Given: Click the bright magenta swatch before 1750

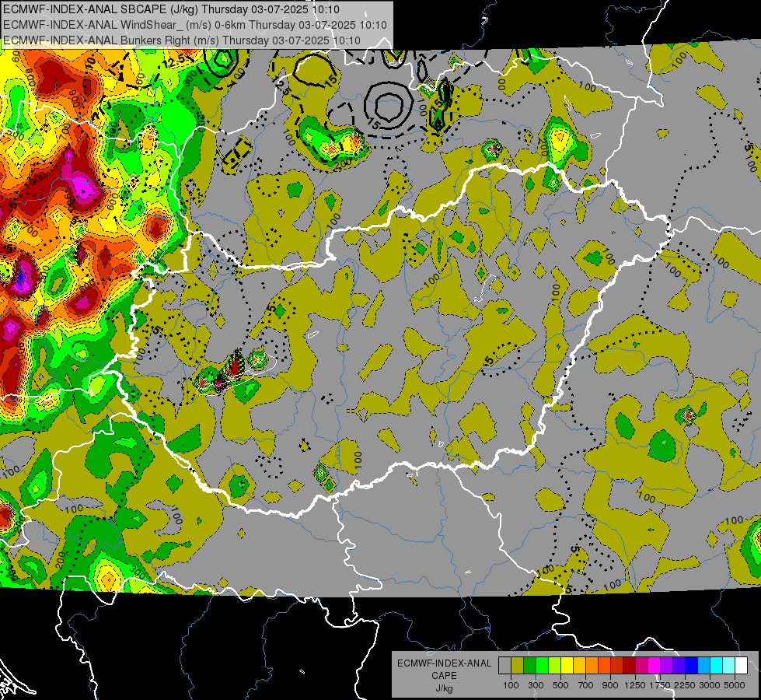Looking at the screenshot, I should [x=655, y=666].
